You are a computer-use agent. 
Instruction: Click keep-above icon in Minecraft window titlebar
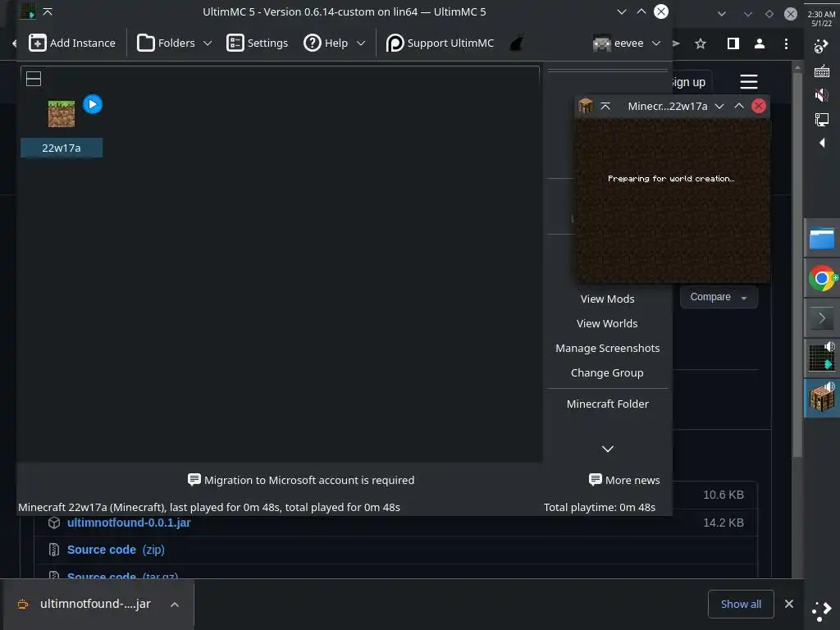605,106
